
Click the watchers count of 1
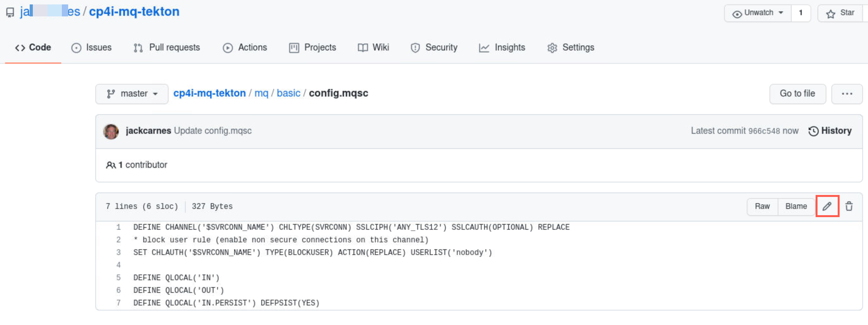pyautogui.click(x=800, y=13)
